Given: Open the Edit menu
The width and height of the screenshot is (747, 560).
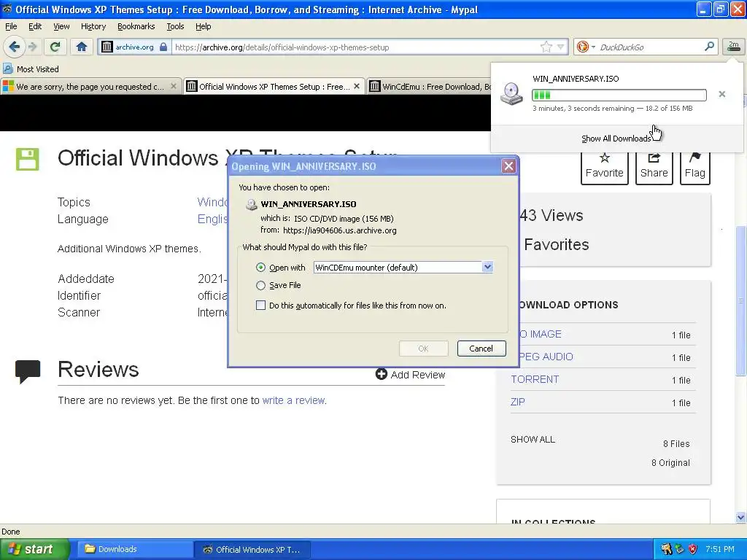Looking at the screenshot, I should coord(35,26).
